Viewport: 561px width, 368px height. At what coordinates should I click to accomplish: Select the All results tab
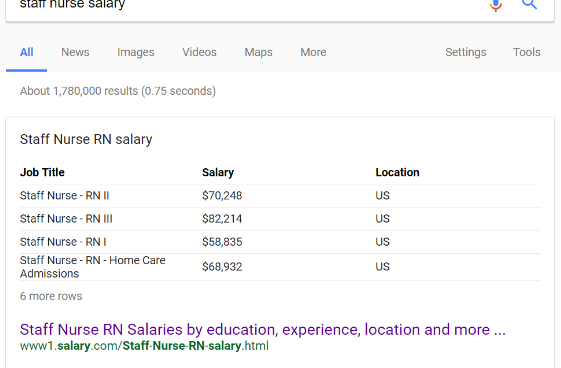(x=26, y=52)
